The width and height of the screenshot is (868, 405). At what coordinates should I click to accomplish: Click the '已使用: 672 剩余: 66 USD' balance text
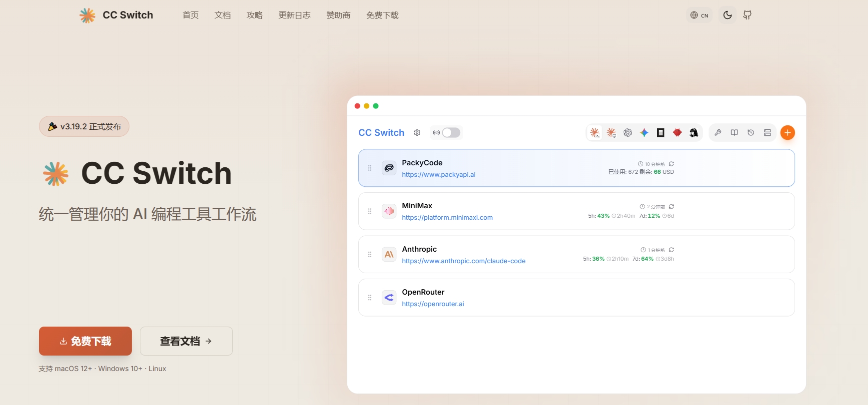pyautogui.click(x=641, y=172)
